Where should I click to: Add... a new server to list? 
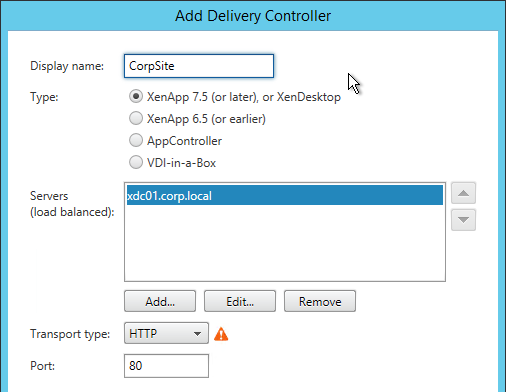click(x=160, y=301)
